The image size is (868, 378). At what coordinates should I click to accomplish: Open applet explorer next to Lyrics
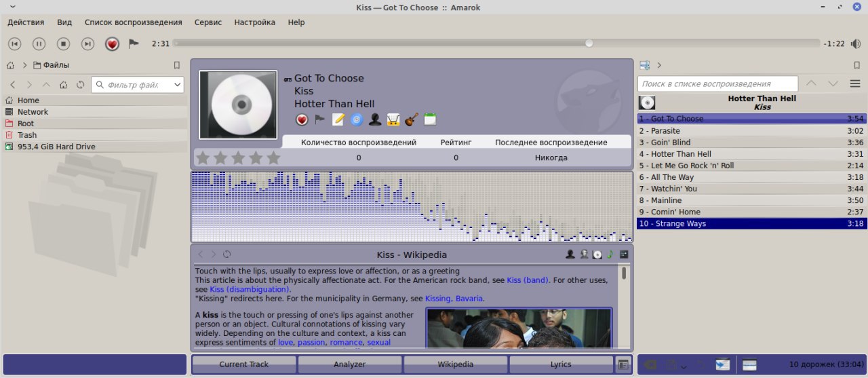(623, 364)
